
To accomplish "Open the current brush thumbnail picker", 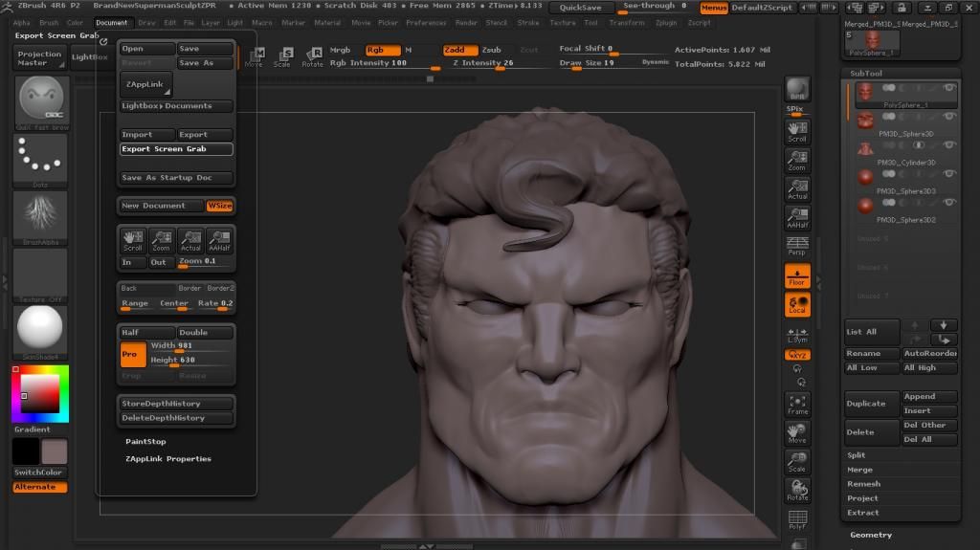I will 40,103.
